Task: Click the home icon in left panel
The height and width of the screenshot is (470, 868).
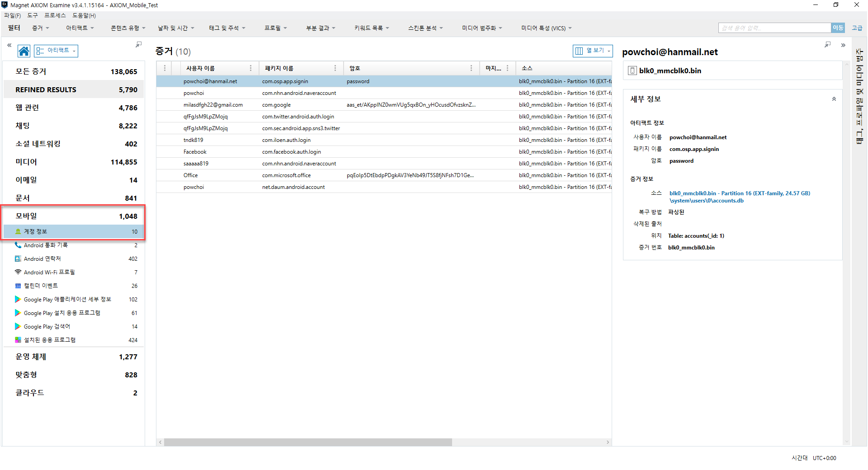Action: click(24, 51)
